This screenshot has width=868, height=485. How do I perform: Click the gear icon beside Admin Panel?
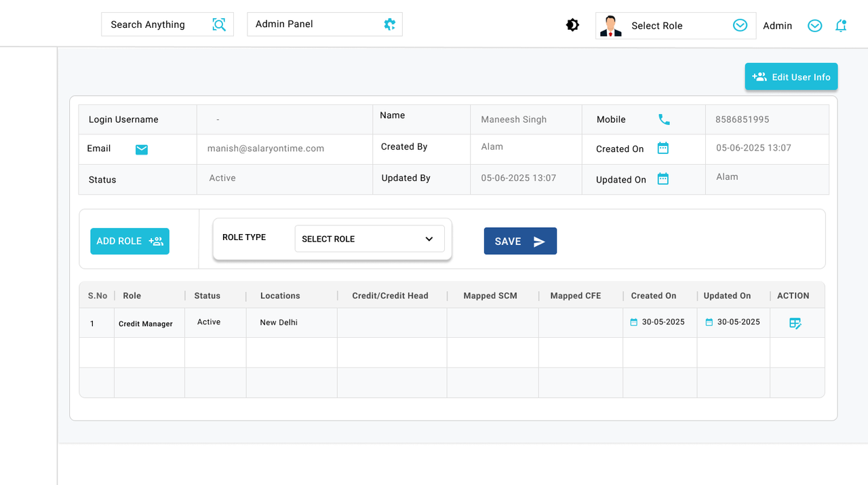389,24
